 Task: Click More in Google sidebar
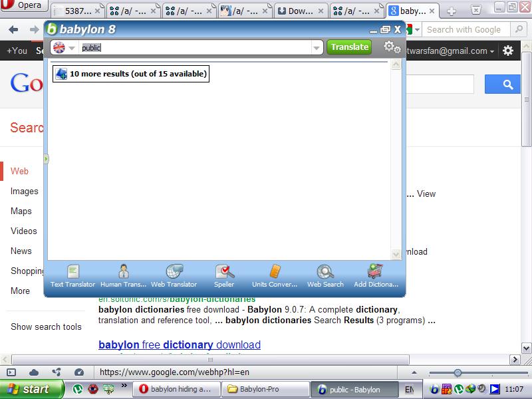click(20, 291)
